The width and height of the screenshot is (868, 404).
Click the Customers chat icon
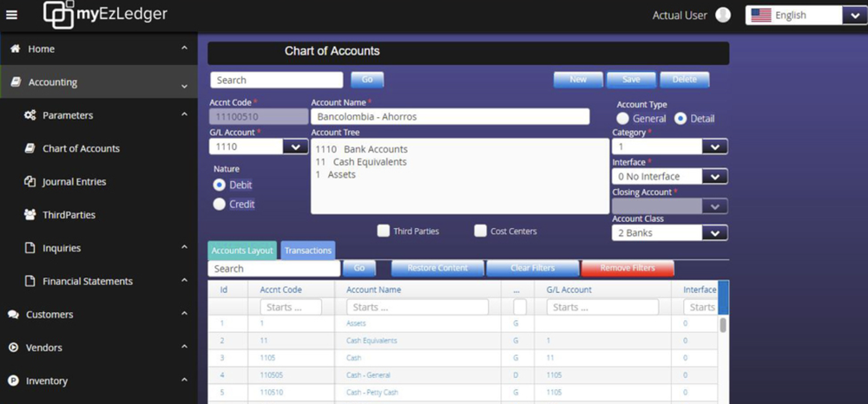pos(13,314)
